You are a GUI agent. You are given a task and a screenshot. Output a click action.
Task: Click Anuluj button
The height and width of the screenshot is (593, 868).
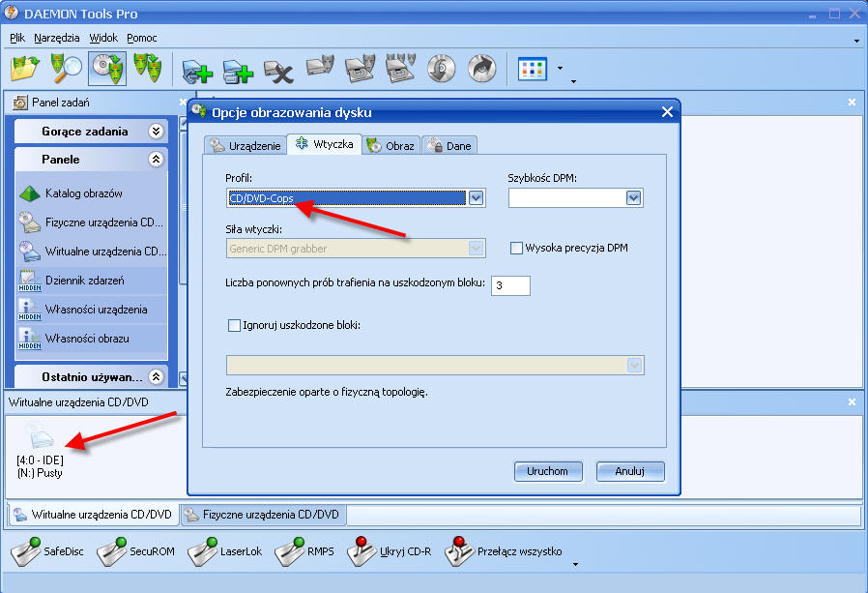pyautogui.click(x=630, y=472)
